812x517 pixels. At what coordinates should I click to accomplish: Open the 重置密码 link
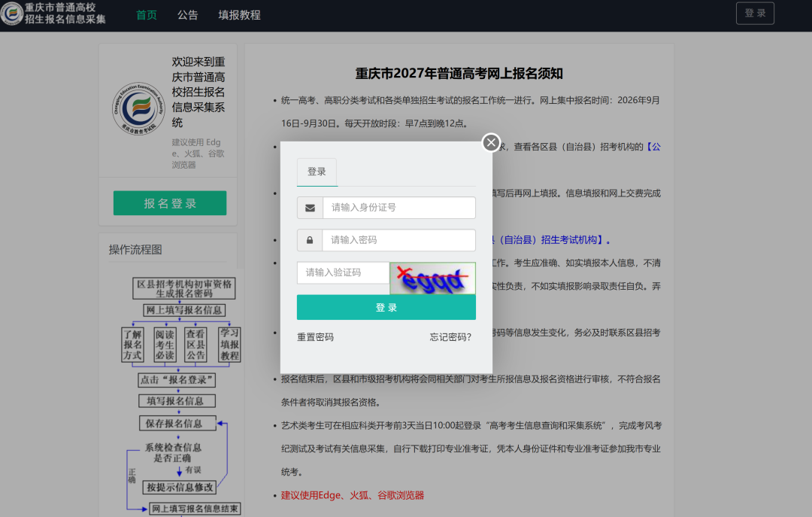pos(315,337)
